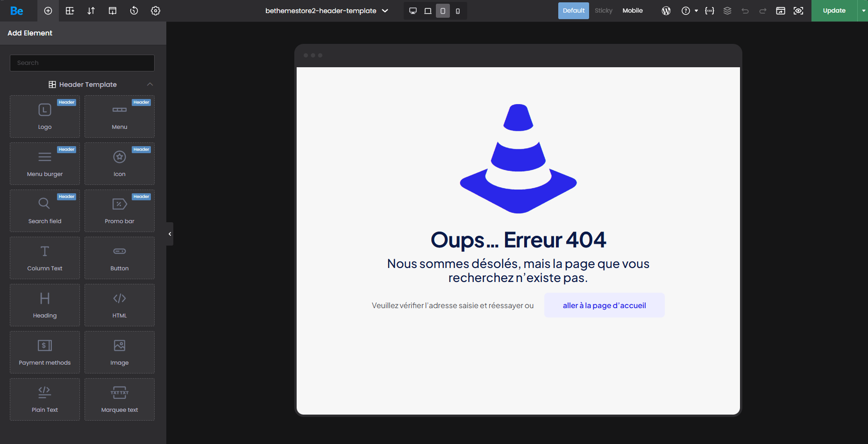868x444 pixels.
Task: Click the revisions history clock icon
Action: coord(134,11)
